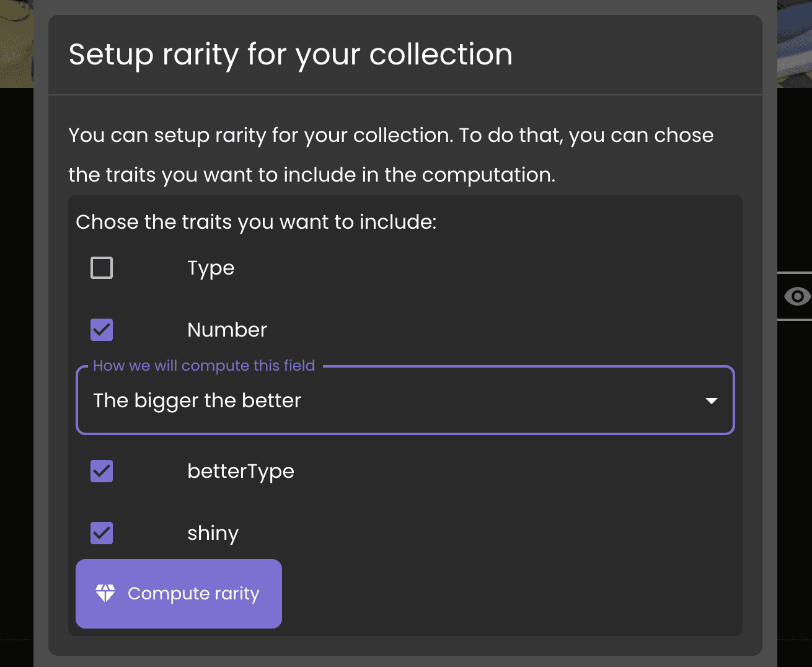Image resolution: width=812 pixels, height=667 pixels.
Task: Uncheck the shiny trait checkbox
Action: (102, 533)
